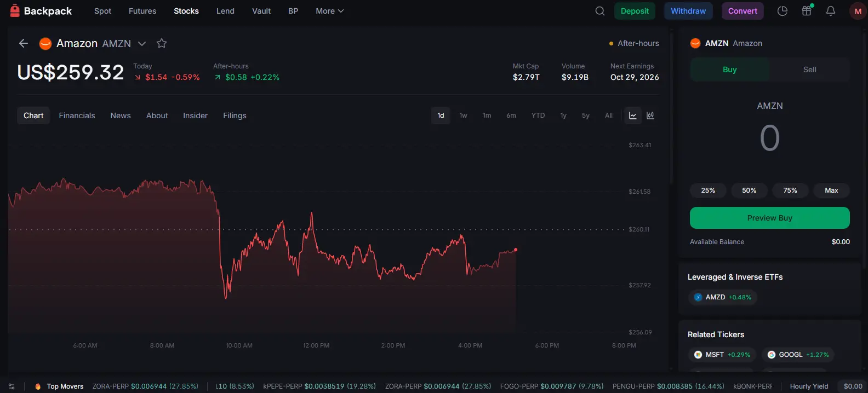Open the Vault navigation item
Screen dimensions: 868x393
coord(261,11)
